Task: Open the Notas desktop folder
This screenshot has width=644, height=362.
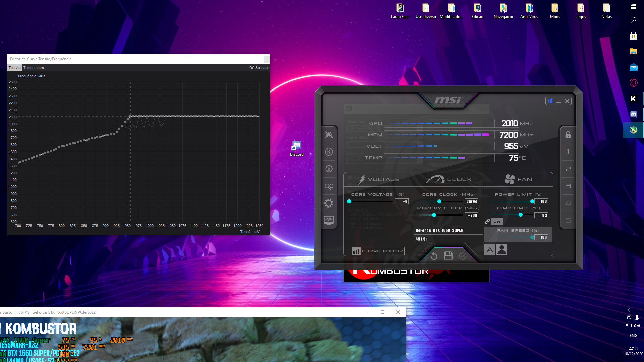Action: [x=606, y=11]
